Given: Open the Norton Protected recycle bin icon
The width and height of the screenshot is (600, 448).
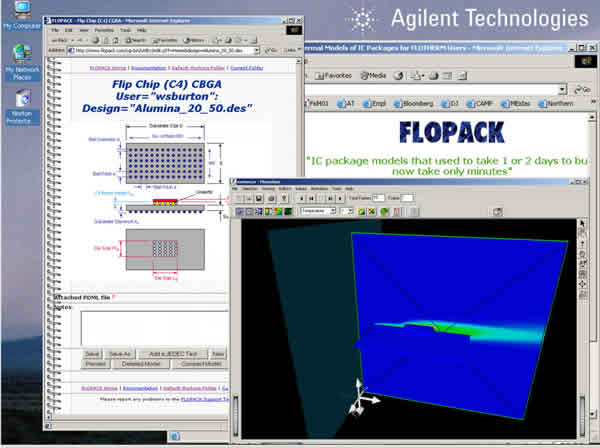Looking at the screenshot, I should pyautogui.click(x=22, y=106).
